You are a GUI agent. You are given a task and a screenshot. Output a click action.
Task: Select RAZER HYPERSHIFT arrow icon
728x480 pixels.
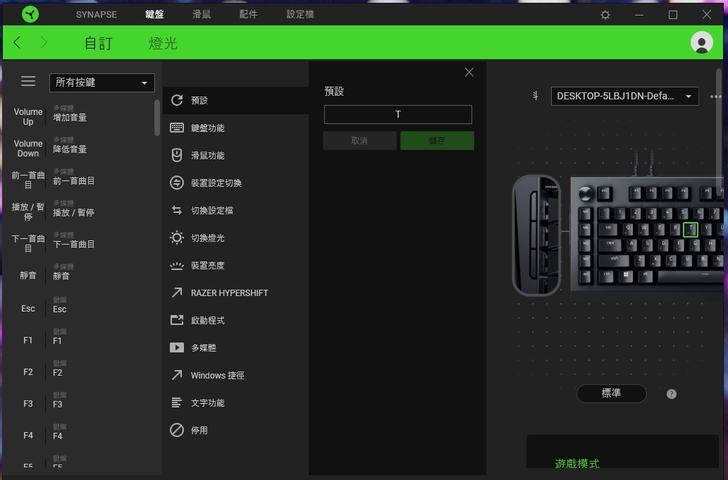pos(177,292)
